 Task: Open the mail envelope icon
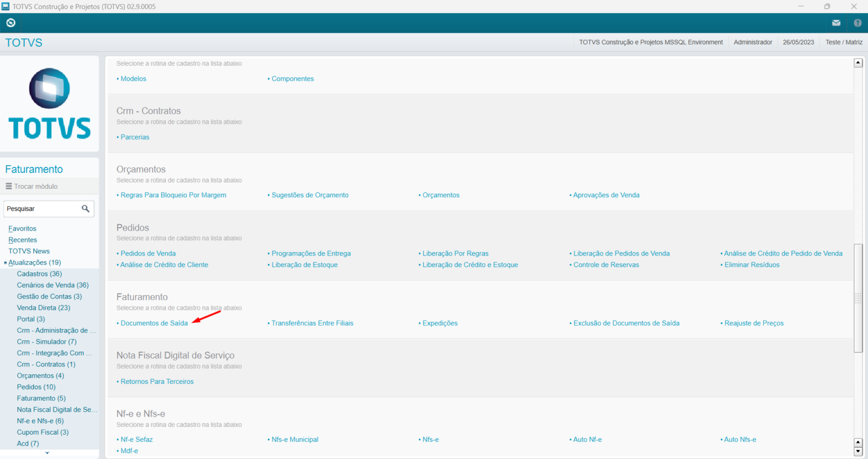click(836, 23)
